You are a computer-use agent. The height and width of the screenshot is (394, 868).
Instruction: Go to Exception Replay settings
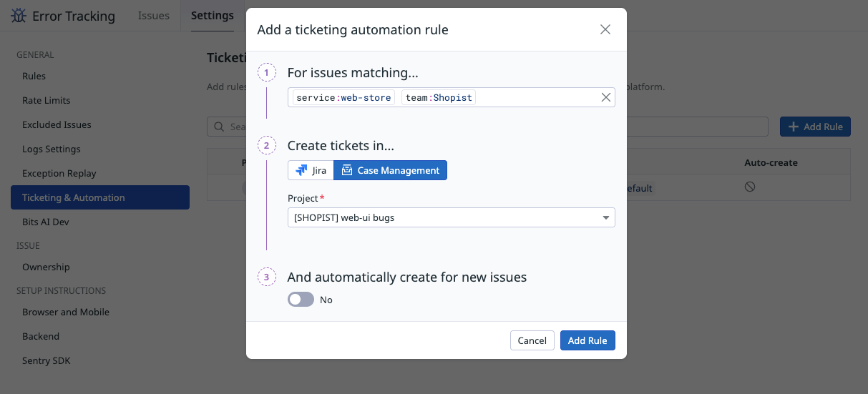[59, 173]
